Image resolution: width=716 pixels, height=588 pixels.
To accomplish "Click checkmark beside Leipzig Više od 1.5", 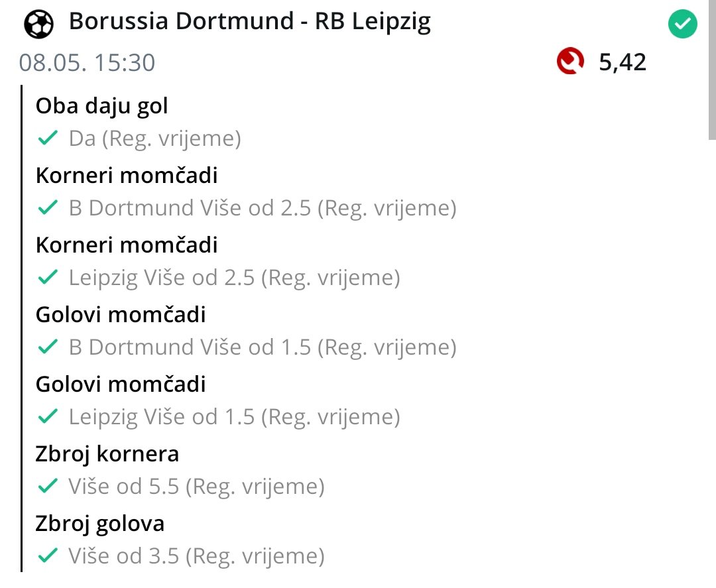I will (47, 417).
